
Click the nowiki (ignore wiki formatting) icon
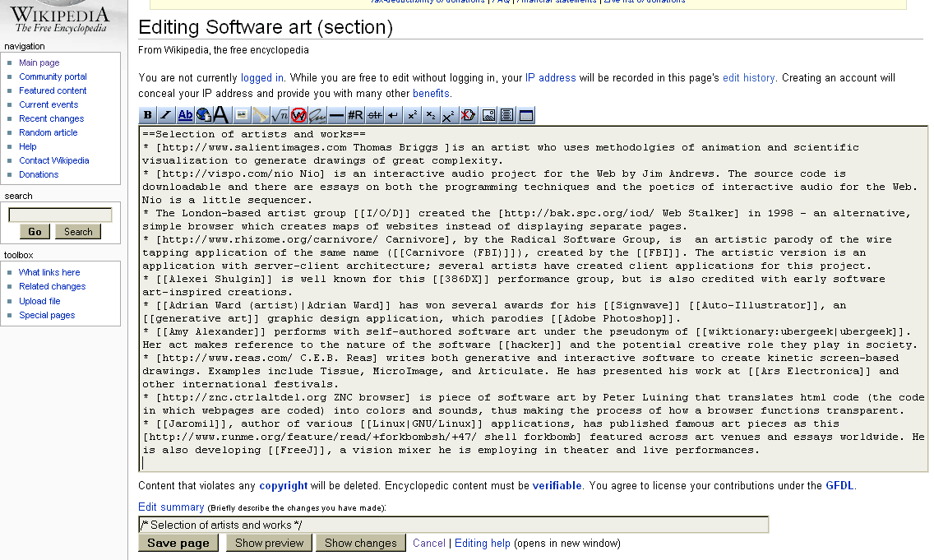tap(298, 115)
